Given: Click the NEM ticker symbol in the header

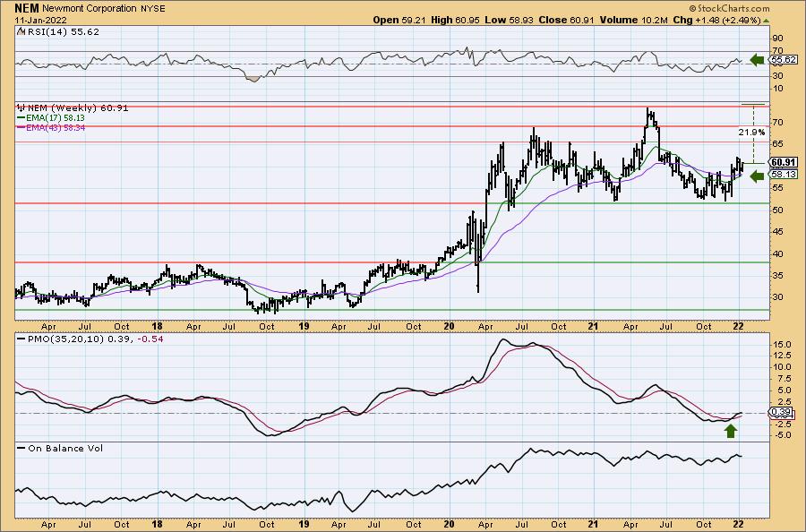Looking at the screenshot, I should pyautogui.click(x=27, y=8).
